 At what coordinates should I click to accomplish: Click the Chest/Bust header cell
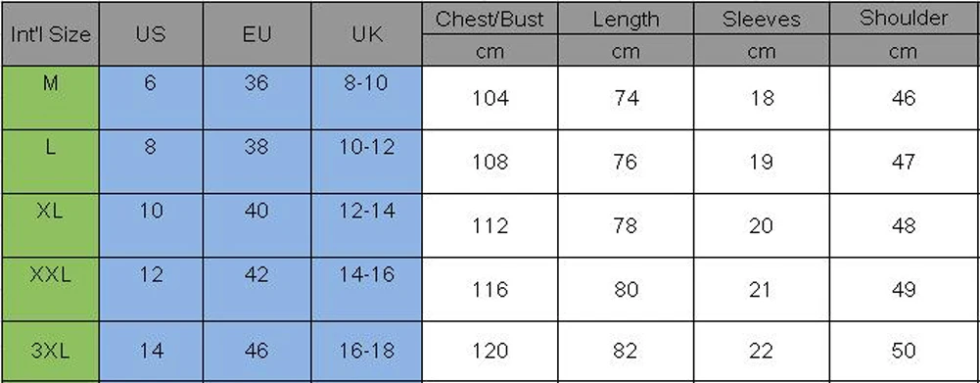coord(490,19)
